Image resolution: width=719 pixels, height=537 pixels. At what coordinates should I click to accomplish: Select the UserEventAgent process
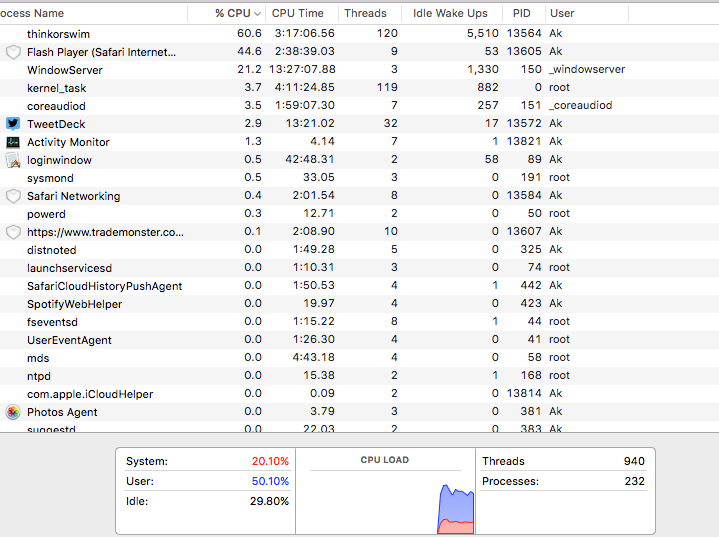tap(69, 340)
